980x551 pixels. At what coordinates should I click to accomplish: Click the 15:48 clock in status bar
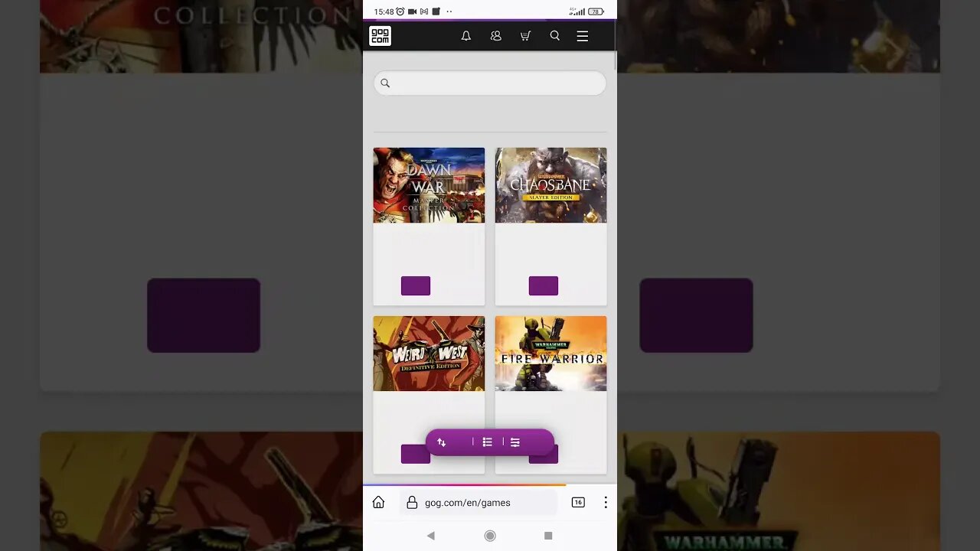[384, 11]
